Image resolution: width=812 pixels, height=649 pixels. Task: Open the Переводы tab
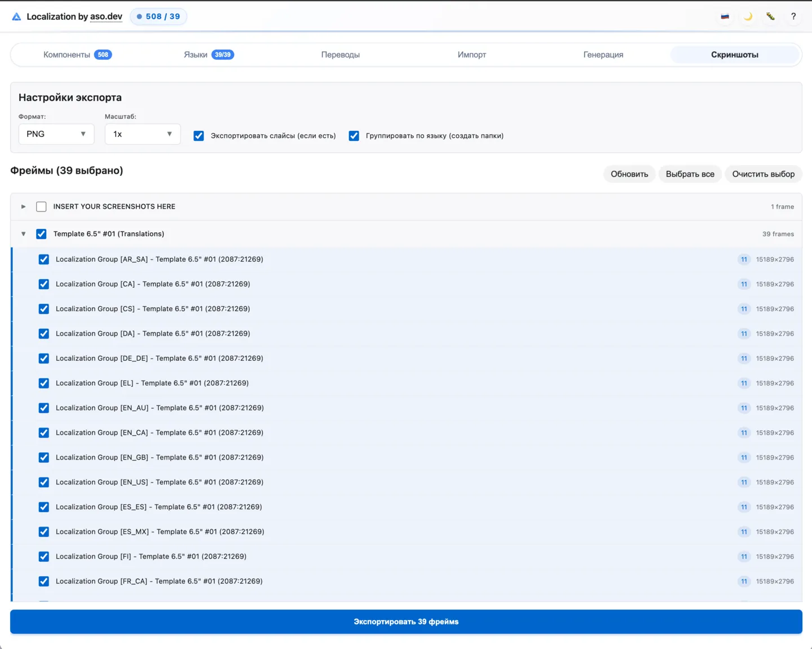coord(340,55)
